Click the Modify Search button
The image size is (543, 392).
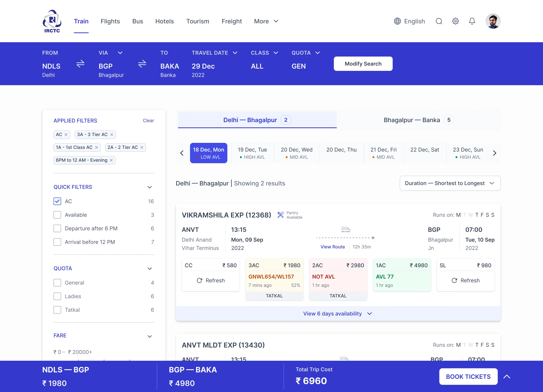tap(363, 64)
